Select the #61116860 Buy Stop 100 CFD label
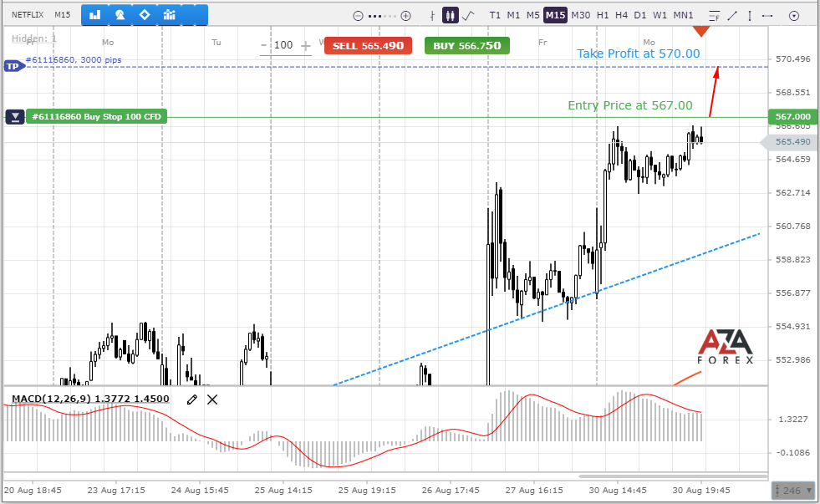820x504 pixels. coord(96,116)
